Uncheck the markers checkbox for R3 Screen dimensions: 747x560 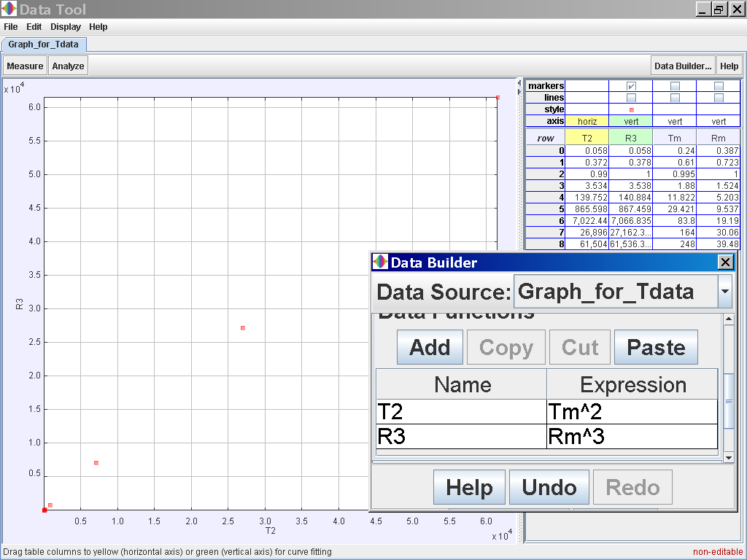[x=631, y=86]
